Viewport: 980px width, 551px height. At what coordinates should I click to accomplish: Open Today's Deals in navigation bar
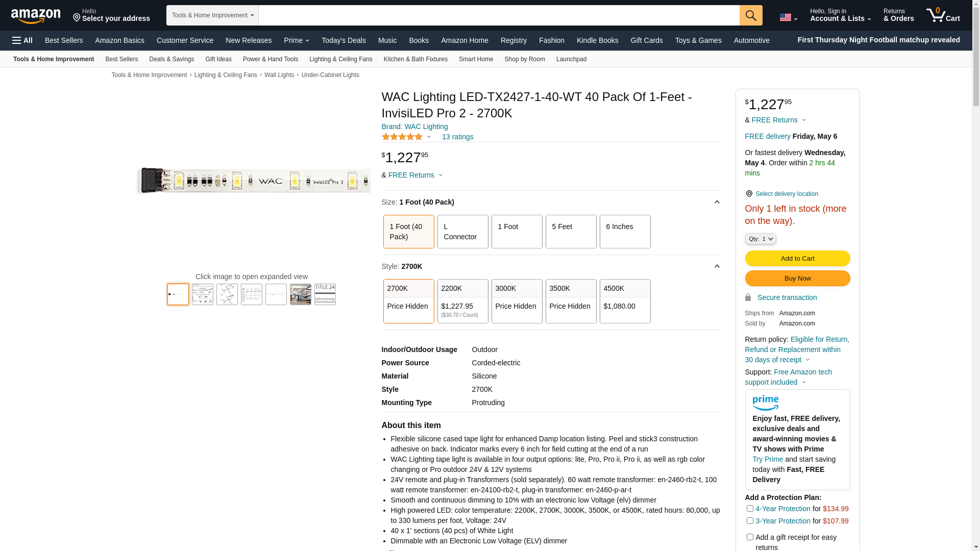[343, 40]
